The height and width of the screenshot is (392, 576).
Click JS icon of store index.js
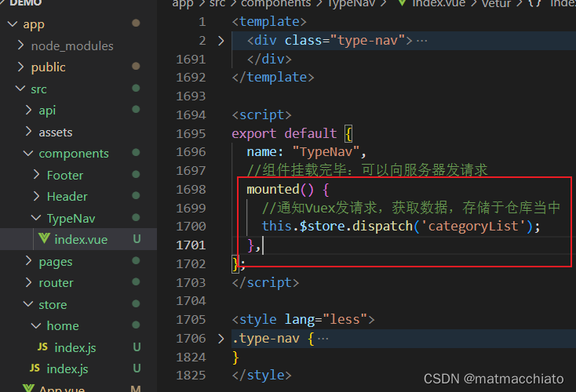click(x=35, y=368)
